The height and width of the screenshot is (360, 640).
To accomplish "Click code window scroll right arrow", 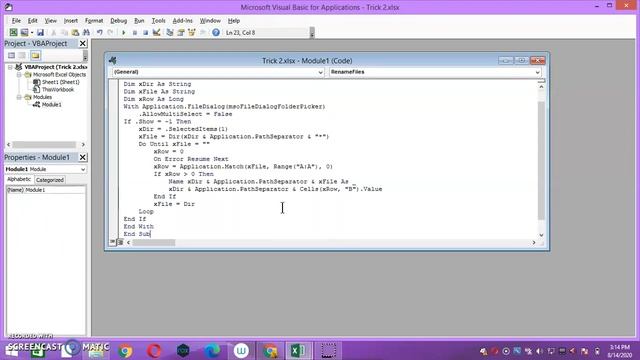I will (534, 242).
